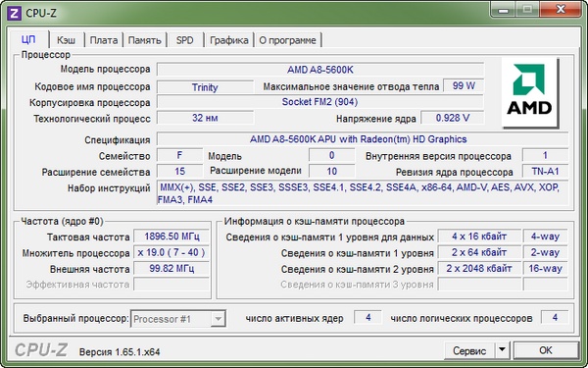The height and width of the screenshot is (368, 588).
Task: Click the specification field with Radeon HD Graphics
Action: click(x=363, y=139)
